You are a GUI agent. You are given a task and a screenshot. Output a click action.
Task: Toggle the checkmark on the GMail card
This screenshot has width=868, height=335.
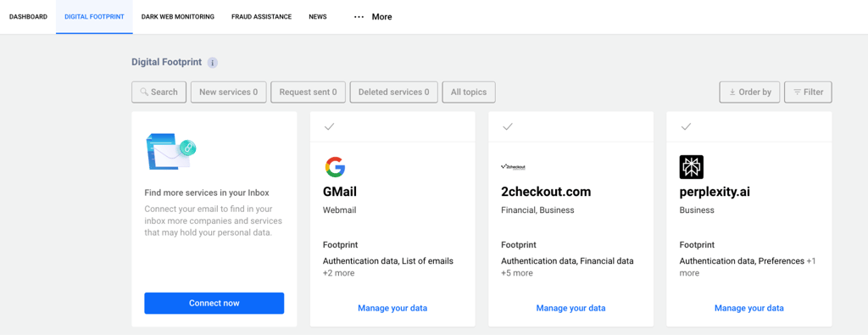click(330, 127)
